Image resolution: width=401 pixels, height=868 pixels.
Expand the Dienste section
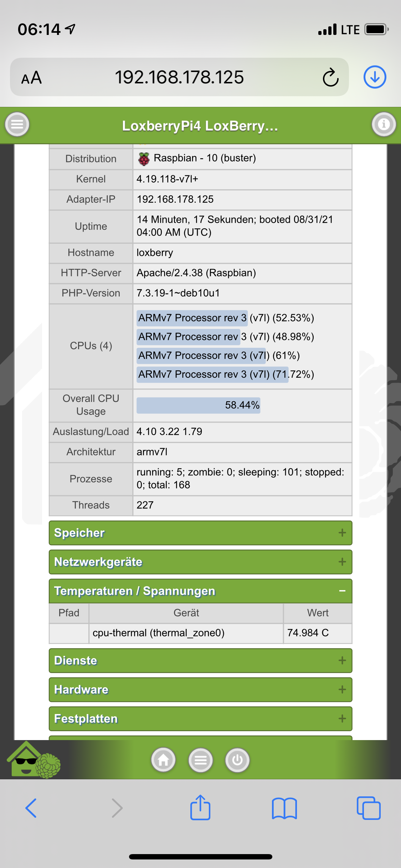click(200, 660)
